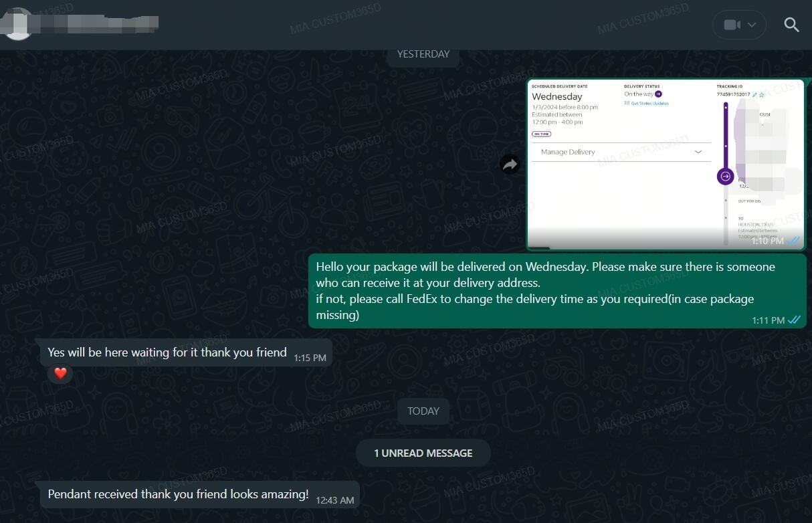
Task: Open the FedEx tracking image thumbnail
Action: click(666, 164)
